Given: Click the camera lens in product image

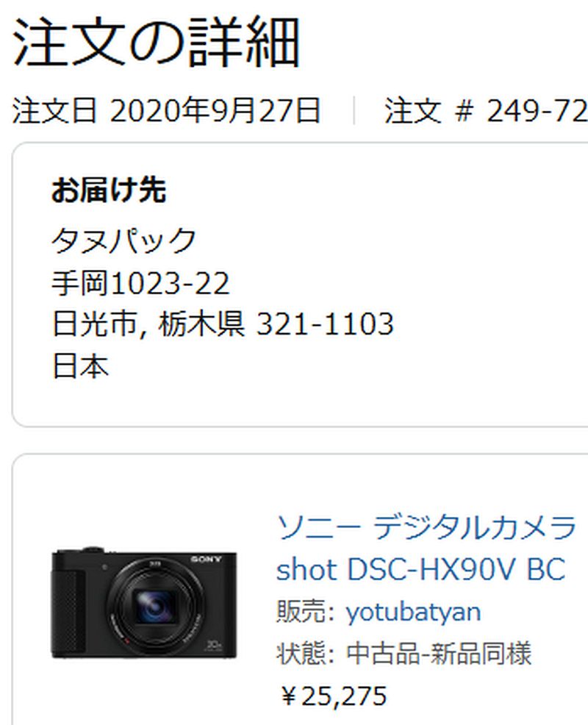Looking at the screenshot, I should [154, 606].
